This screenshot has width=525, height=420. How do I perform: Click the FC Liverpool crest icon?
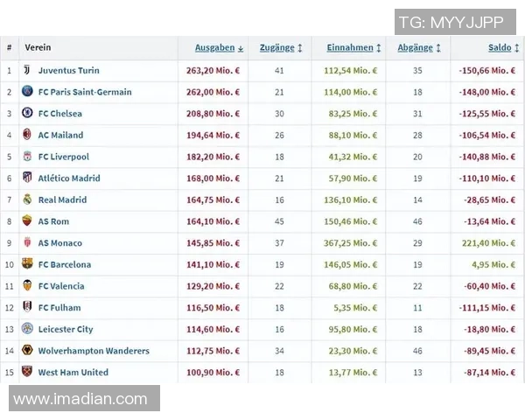27,157
